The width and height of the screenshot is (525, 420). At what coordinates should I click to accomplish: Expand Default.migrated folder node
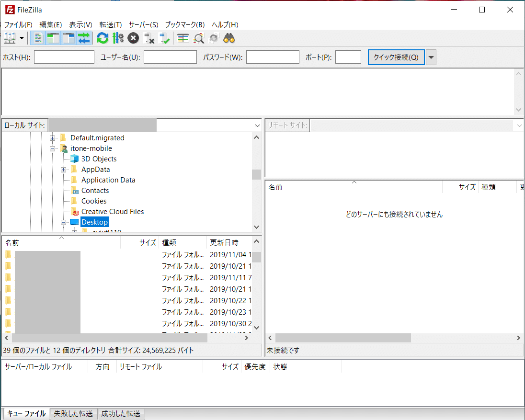click(x=52, y=138)
